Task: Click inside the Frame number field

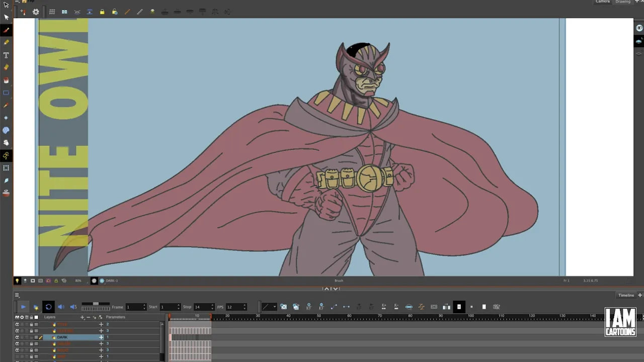Action: click(x=134, y=307)
